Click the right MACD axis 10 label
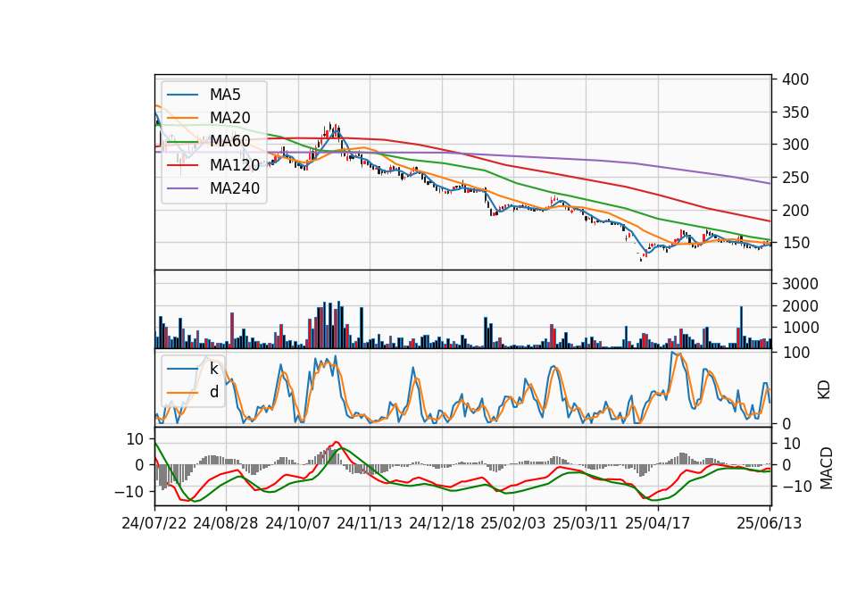Image resolution: width=857 pixels, height=616 pixels. (790, 444)
